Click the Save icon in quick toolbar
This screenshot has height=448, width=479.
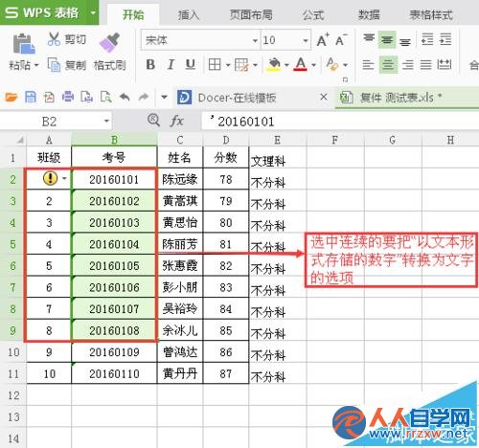click(31, 97)
